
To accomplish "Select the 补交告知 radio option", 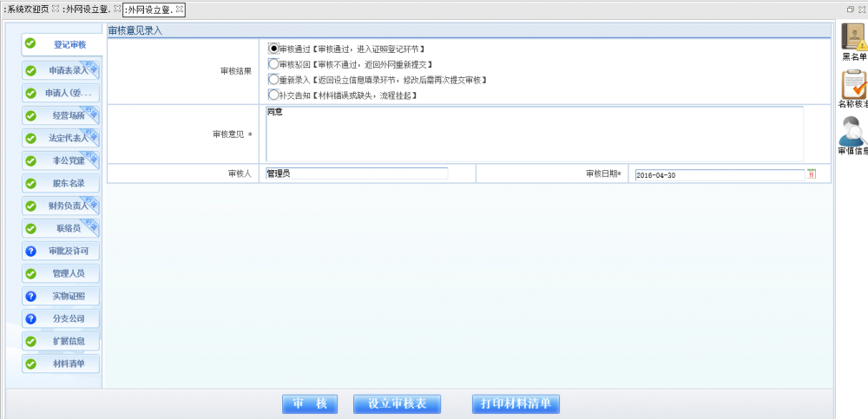I will coord(273,95).
